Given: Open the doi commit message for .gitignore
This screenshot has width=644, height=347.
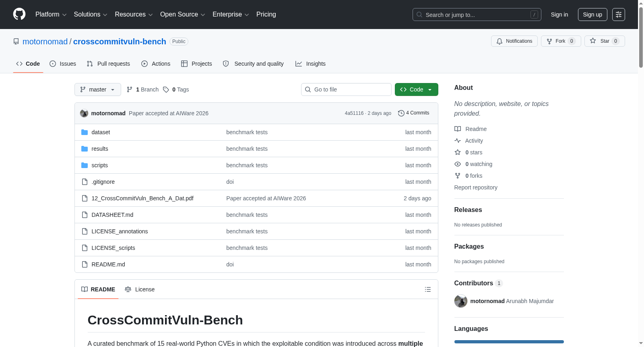Looking at the screenshot, I should click(230, 182).
